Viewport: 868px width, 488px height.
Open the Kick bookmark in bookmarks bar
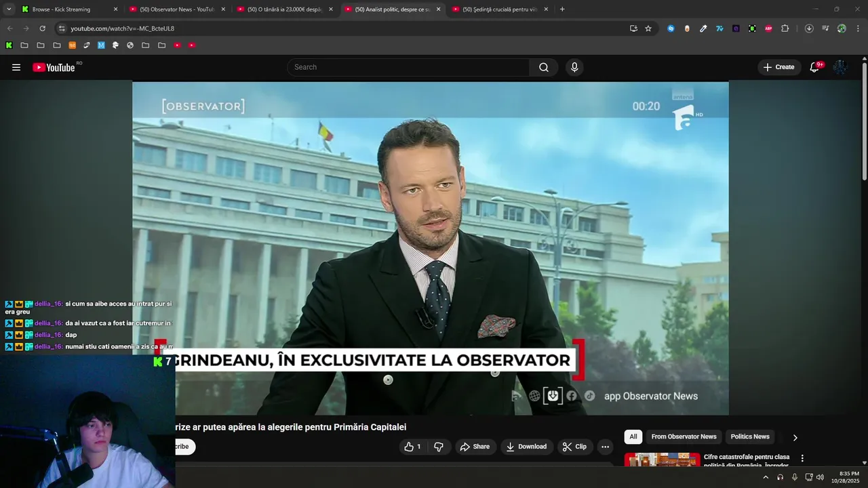tap(9, 45)
